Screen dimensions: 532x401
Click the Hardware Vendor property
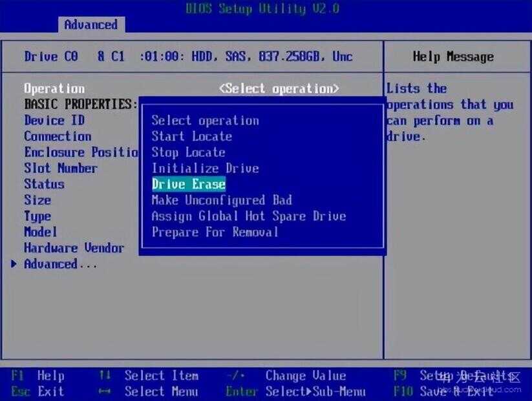click(x=74, y=248)
